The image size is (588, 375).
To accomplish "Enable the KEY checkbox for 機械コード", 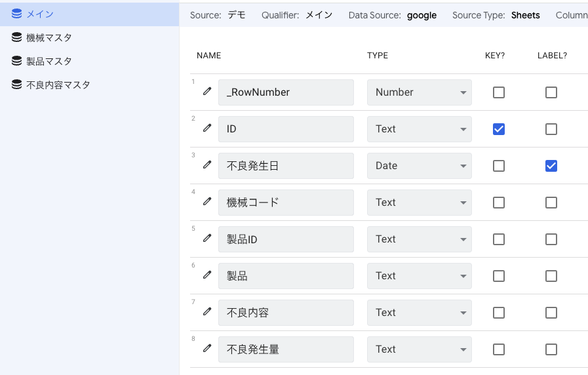I will pyautogui.click(x=499, y=203).
